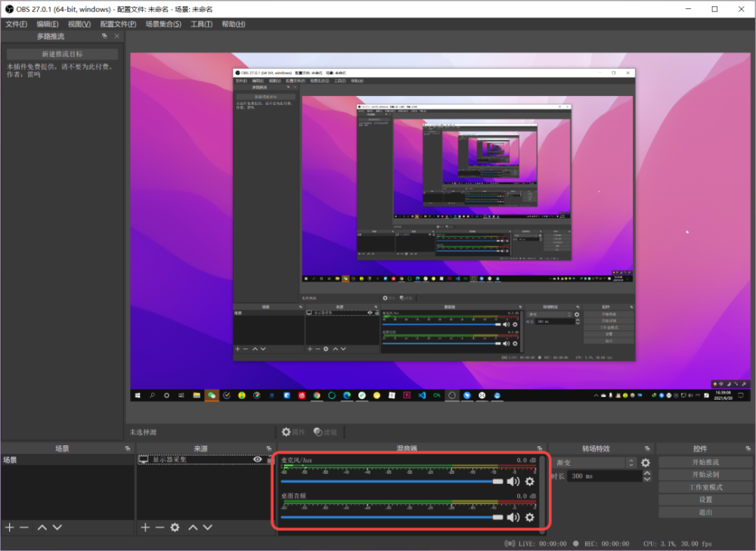
Task: Click the 新建推流目标 button
Action: [62, 54]
